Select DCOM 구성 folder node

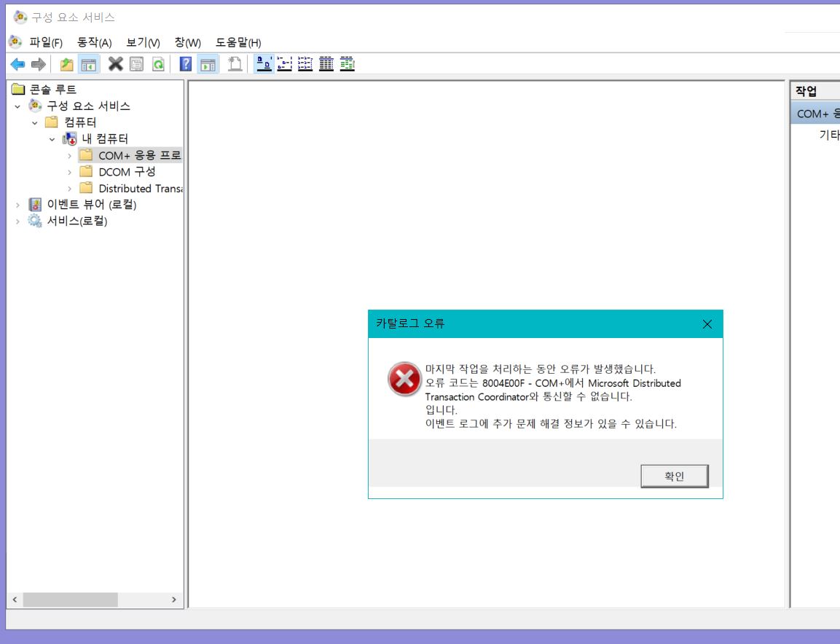click(127, 172)
